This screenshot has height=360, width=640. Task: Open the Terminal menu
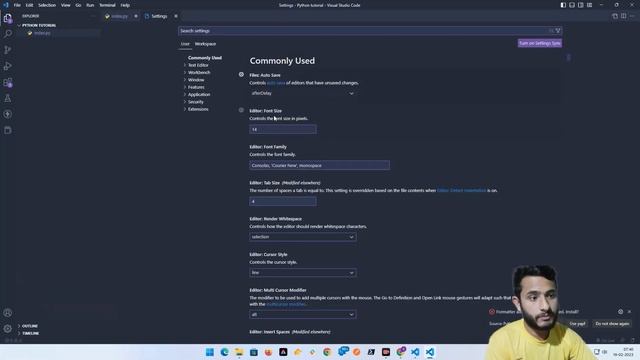point(107,5)
